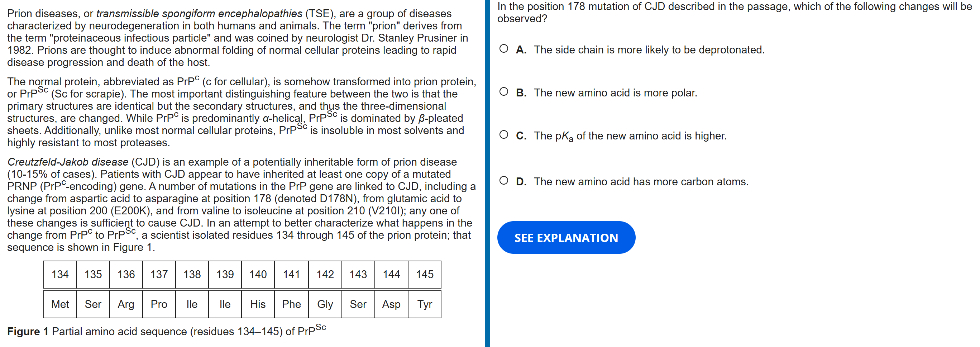Click table header cell 142
980x347 pixels.
[x=325, y=274]
